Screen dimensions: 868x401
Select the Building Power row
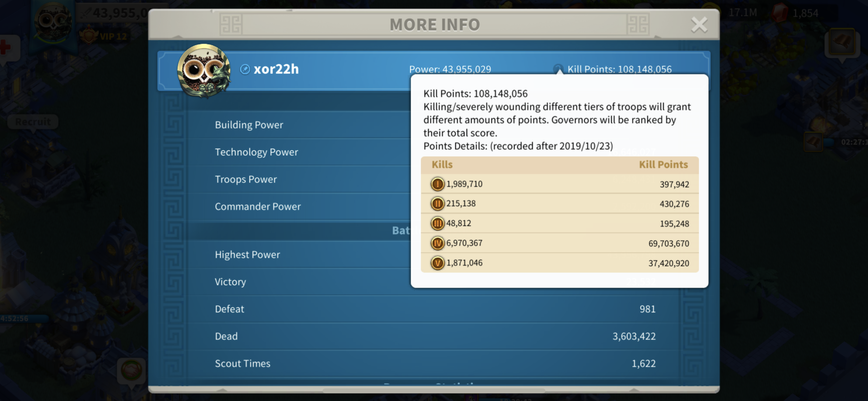click(x=249, y=125)
